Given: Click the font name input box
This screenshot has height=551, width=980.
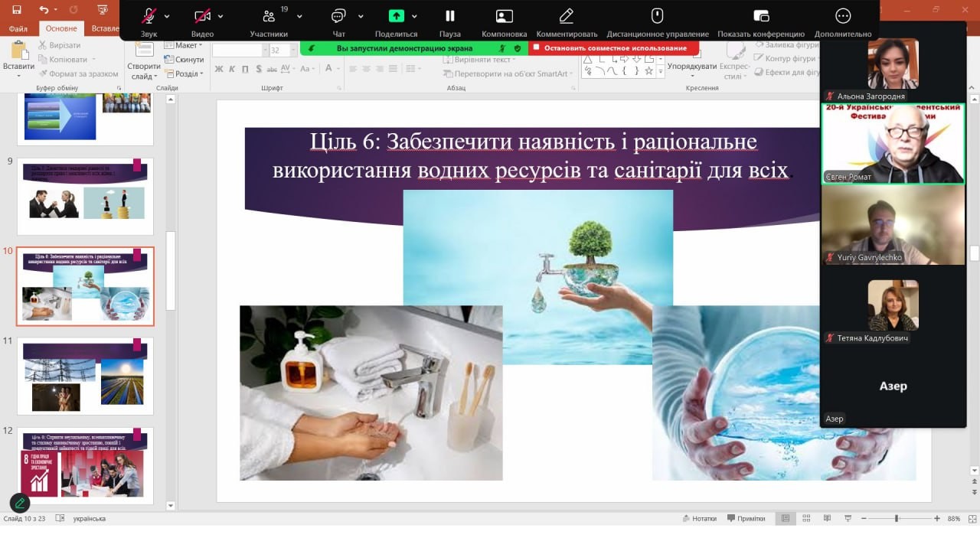Looking at the screenshot, I should point(237,50).
